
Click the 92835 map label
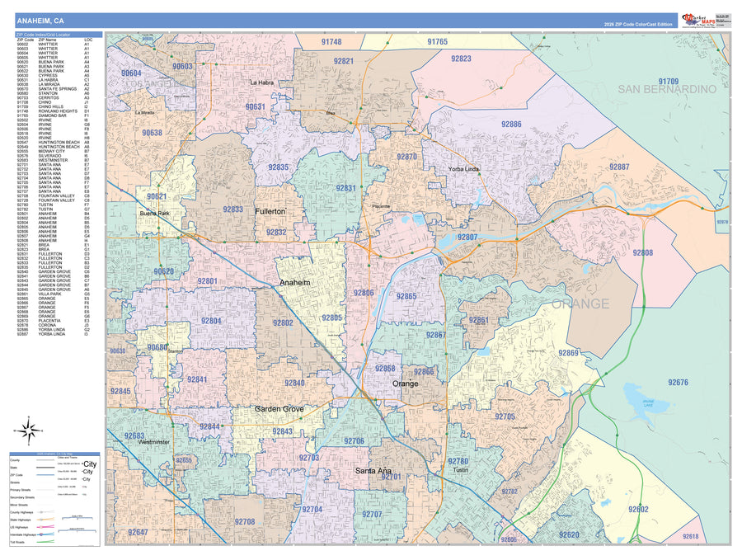[278, 167]
